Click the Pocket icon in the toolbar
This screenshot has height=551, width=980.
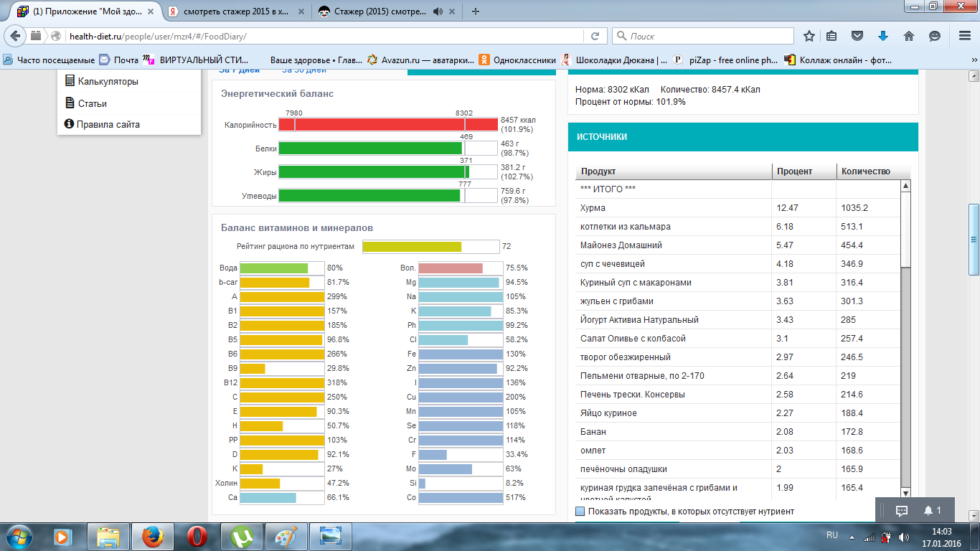pos(857,36)
